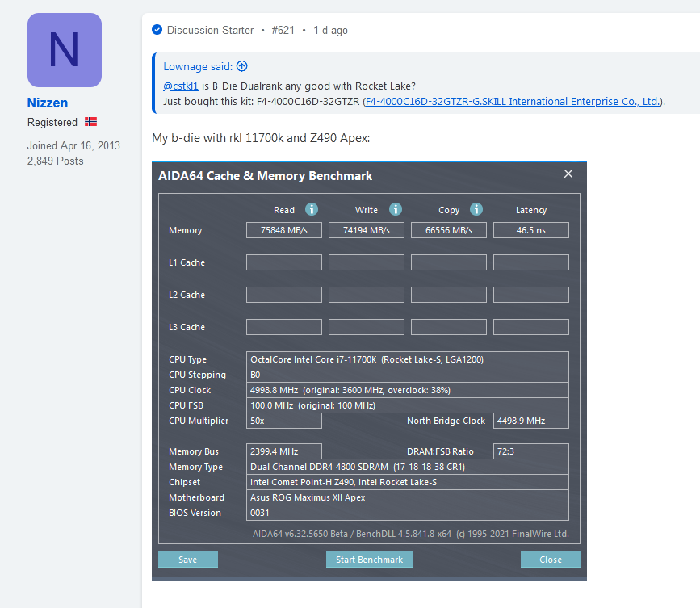
Task: Click the Start Benchmark button
Action: (369, 560)
